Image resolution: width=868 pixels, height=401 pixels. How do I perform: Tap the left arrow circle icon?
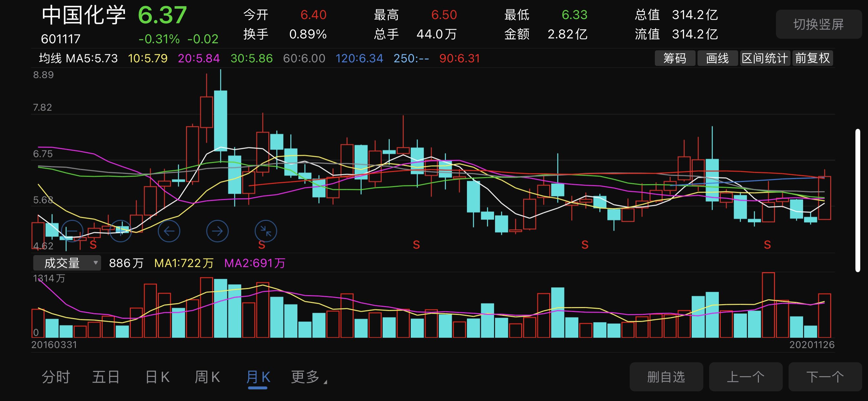tap(169, 231)
